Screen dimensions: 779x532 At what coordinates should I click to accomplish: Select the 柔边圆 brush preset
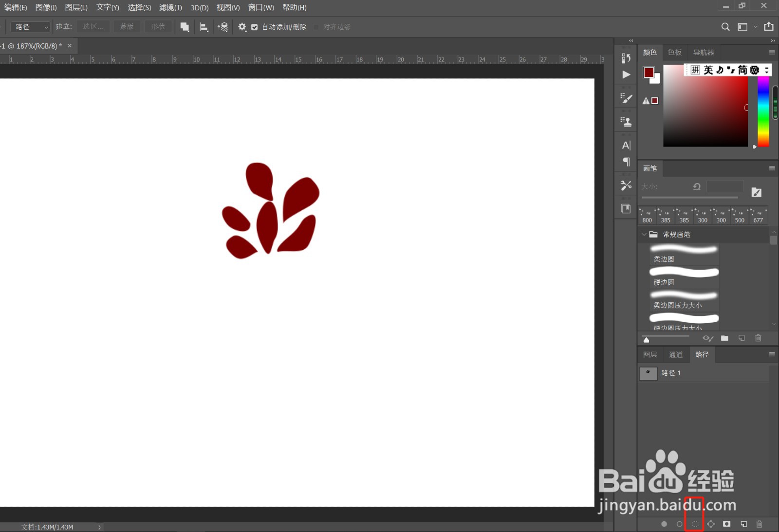click(x=684, y=254)
